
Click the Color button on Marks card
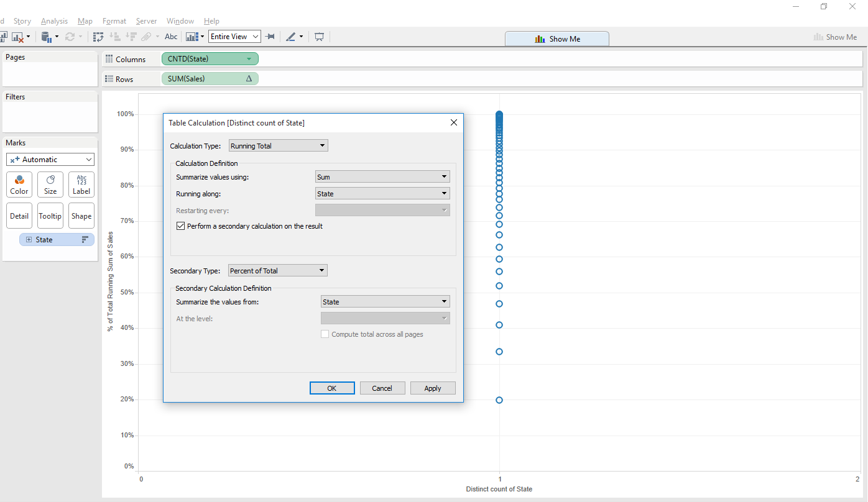[x=19, y=185]
